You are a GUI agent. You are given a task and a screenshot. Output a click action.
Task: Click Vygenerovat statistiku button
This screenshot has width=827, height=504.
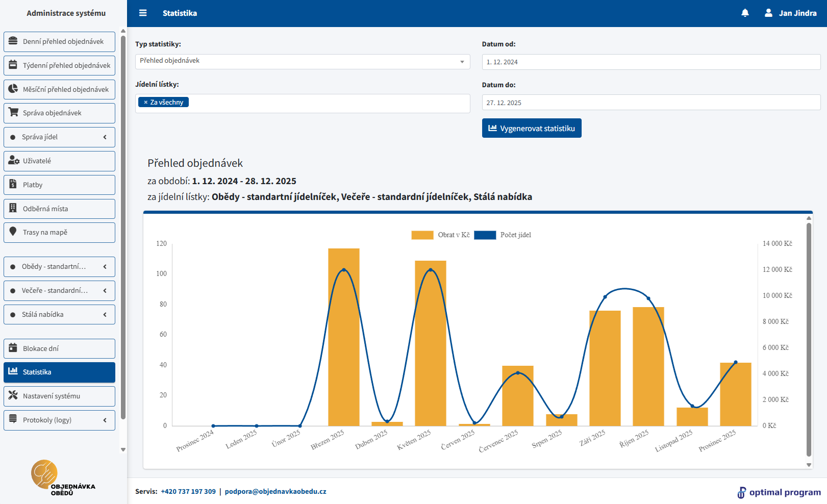tap(531, 129)
